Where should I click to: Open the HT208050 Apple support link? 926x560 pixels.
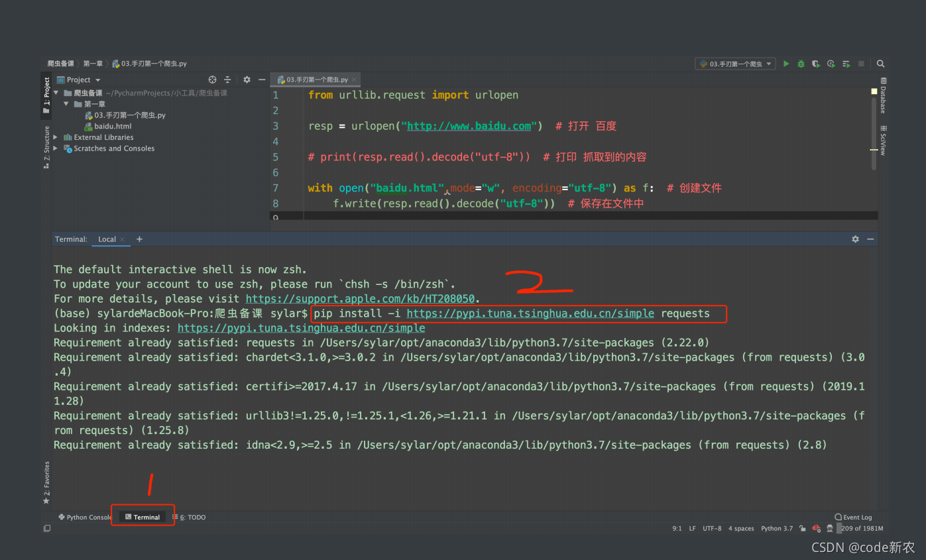click(x=361, y=298)
